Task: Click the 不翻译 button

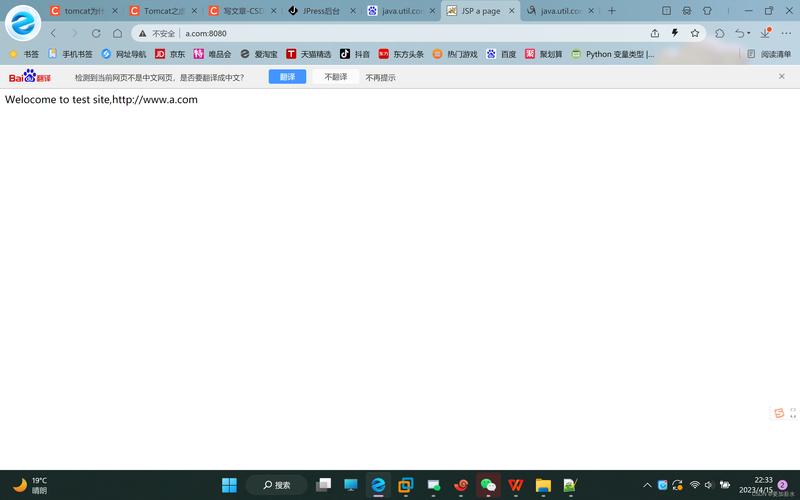Action: pyautogui.click(x=335, y=77)
